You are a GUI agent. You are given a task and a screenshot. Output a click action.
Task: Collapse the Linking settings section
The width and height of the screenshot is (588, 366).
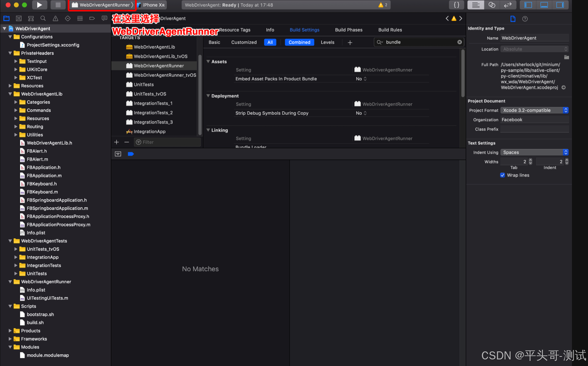[208, 130]
